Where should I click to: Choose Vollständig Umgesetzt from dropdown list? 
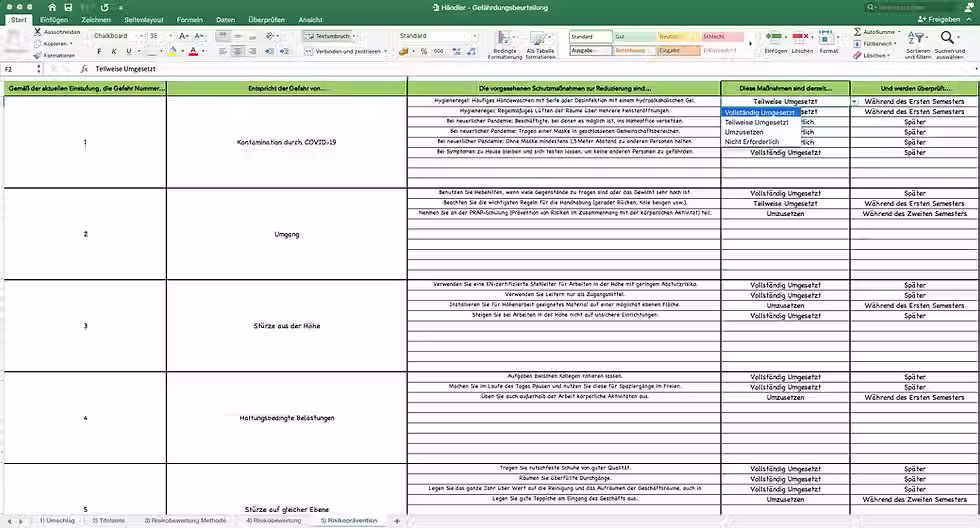click(760, 112)
